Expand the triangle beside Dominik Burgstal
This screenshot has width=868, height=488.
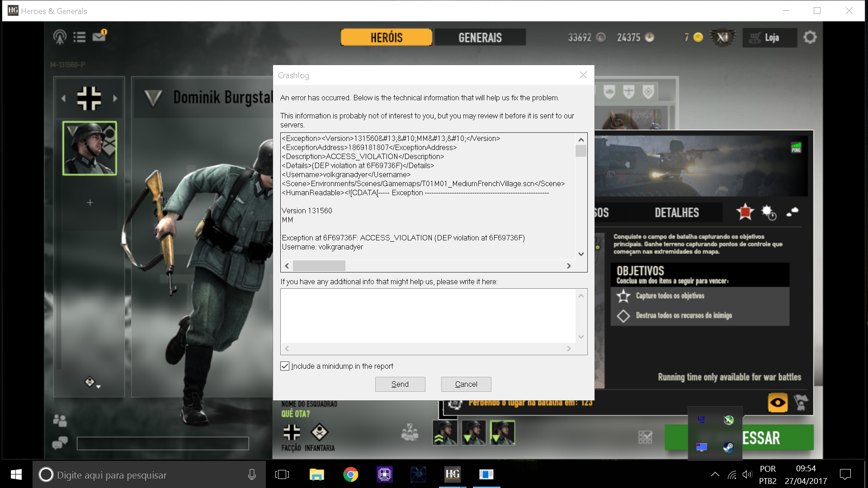(x=153, y=98)
